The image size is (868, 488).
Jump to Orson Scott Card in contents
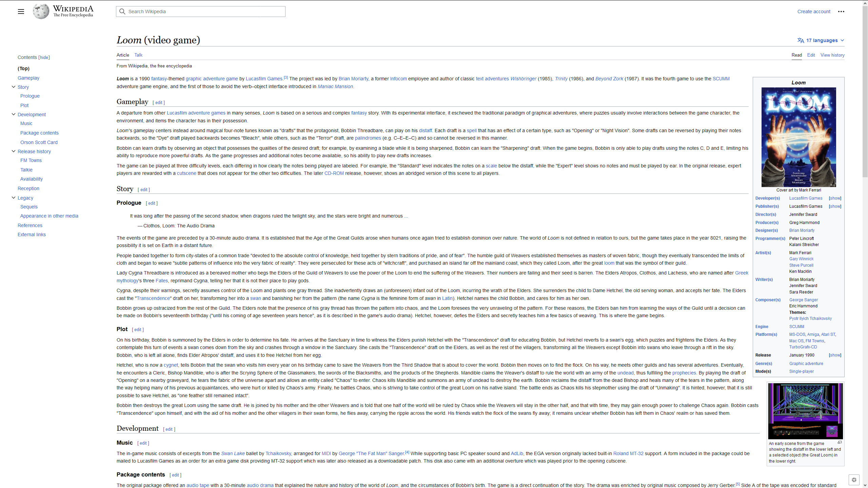[39, 142]
